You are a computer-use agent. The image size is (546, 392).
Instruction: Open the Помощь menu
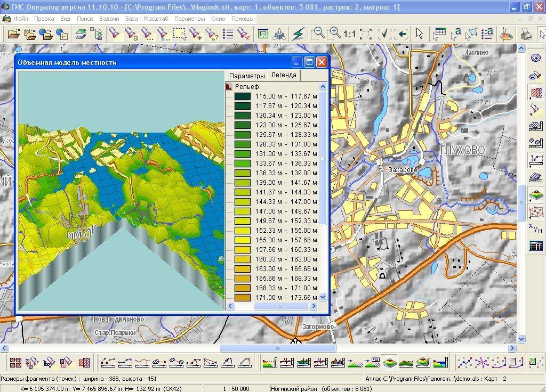pos(242,19)
